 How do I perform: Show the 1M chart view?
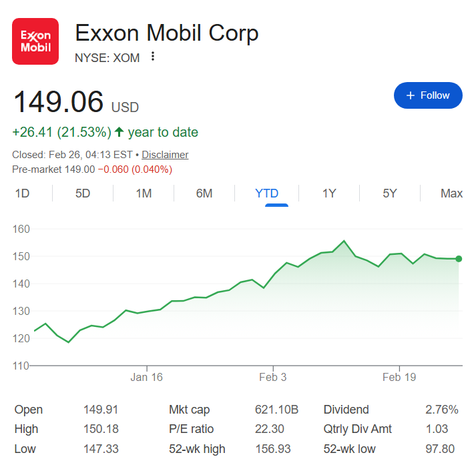coord(144,193)
